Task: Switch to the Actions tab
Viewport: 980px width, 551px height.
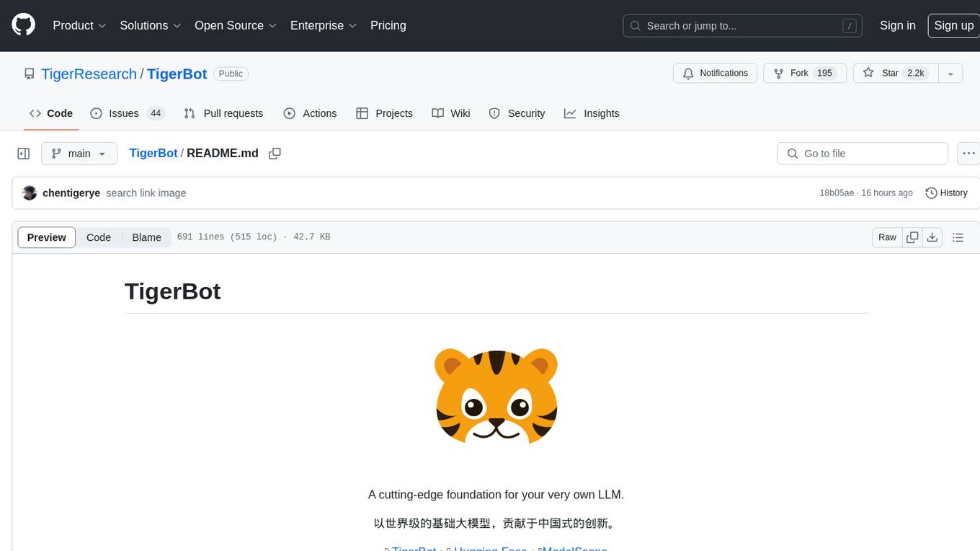Action: pos(310,113)
